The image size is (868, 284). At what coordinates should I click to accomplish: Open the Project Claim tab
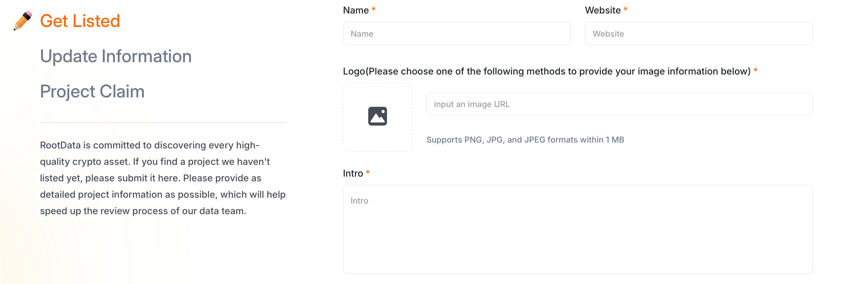[x=92, y=92]
